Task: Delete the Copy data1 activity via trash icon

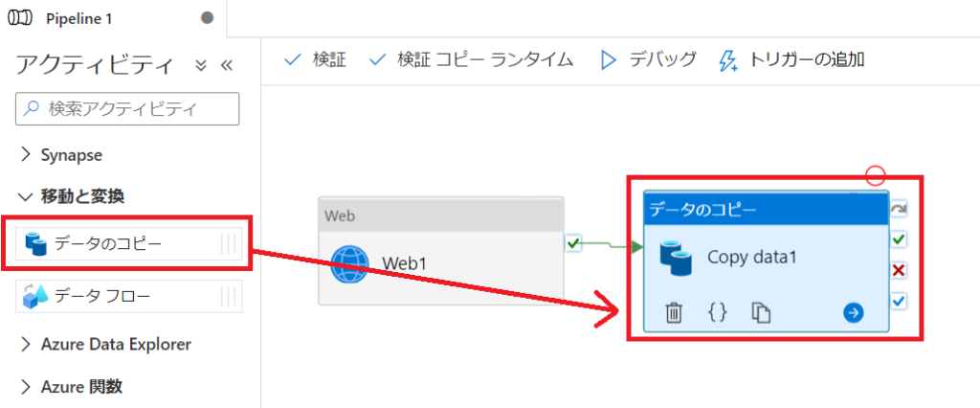Action: [x=674, y=312]
